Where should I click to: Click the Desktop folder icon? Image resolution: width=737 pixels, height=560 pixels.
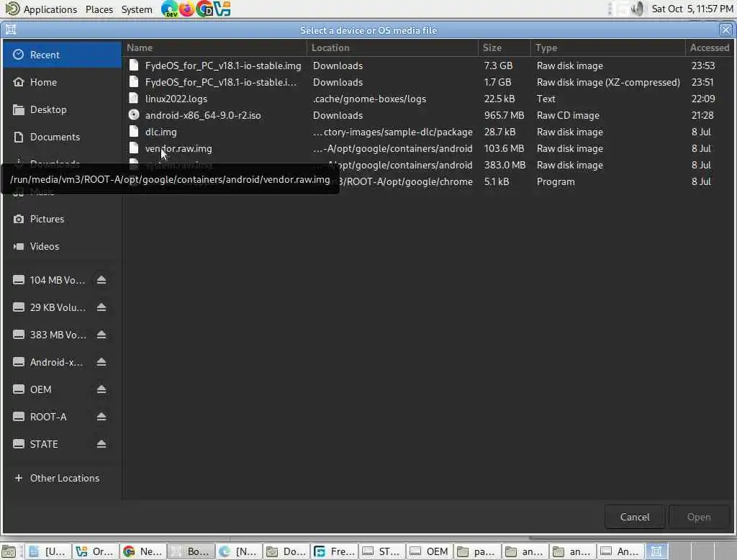(18, 109)
